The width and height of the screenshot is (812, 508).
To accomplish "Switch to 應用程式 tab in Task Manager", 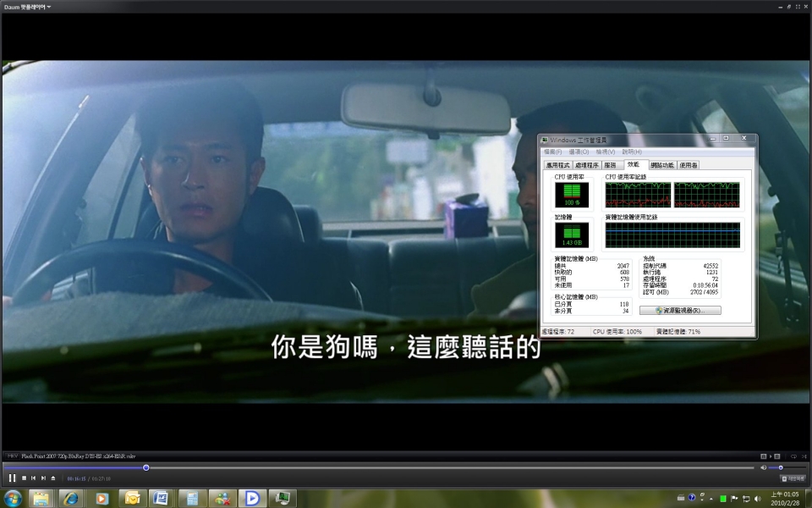I will [557, 165].
